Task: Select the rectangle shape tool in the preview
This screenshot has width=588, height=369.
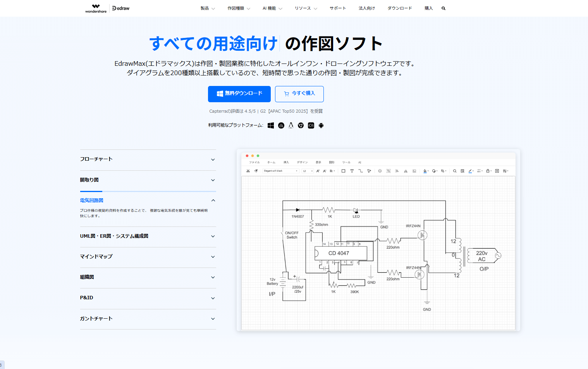Action: (343, 171)
